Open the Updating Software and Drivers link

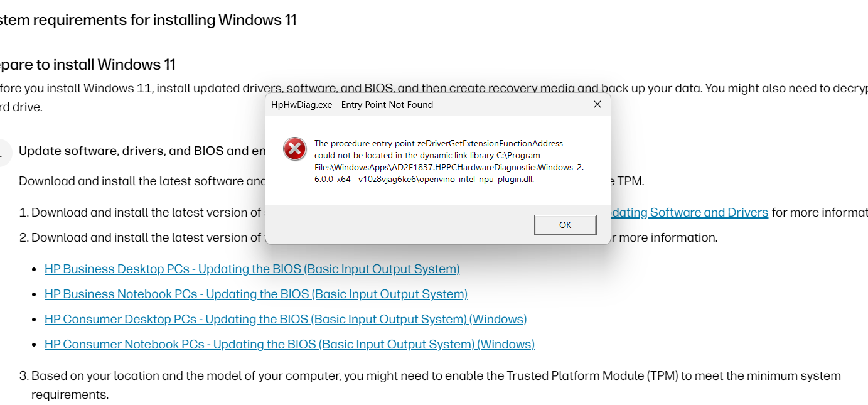pos(689,212)
